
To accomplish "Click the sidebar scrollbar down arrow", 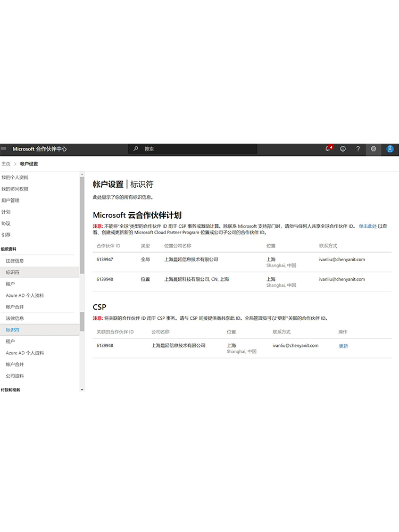I will click(82, 389).
